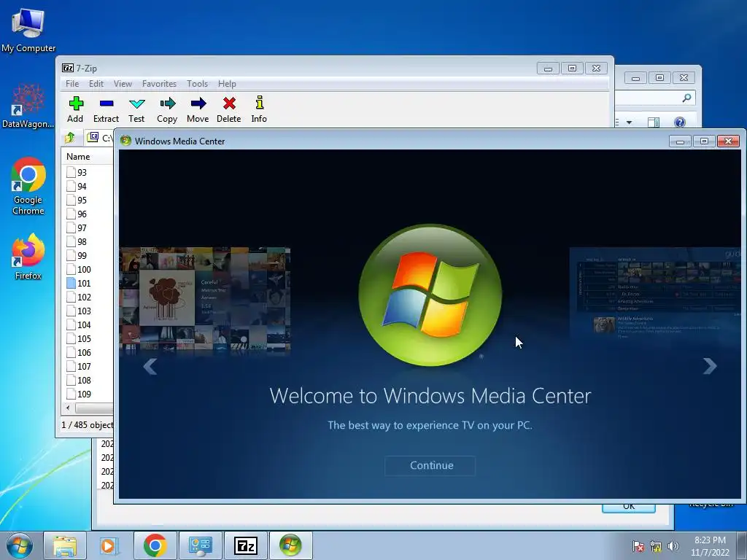
Task: Open Info from the 7-Zip toolbar
Action: point(259,109)
